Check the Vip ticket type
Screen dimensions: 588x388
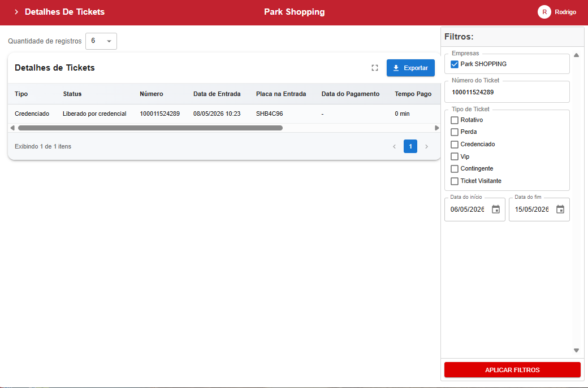(455, 156)
